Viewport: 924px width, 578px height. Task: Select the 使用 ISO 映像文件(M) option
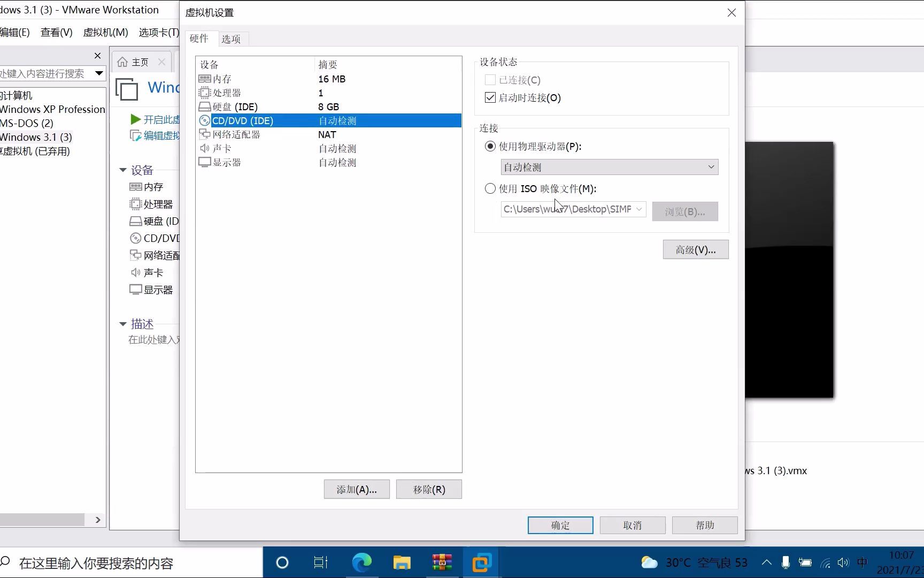pos(490,188)
